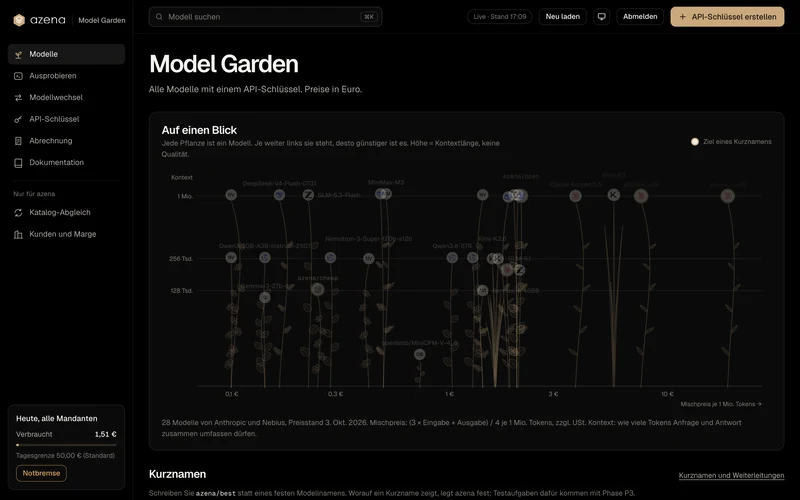Screen dimensions: 800x500
Task: Click the key icon for API-Schlüssel
Action: (x=18, y=119)
